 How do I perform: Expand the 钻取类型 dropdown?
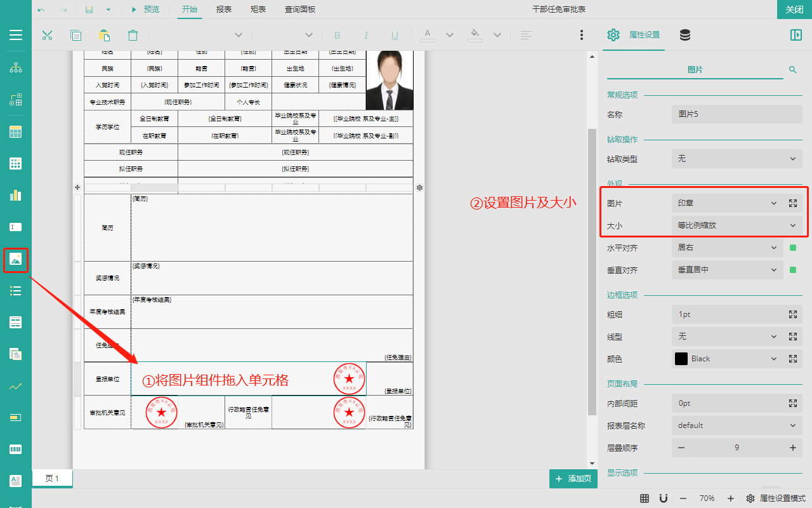click(737, 159)
